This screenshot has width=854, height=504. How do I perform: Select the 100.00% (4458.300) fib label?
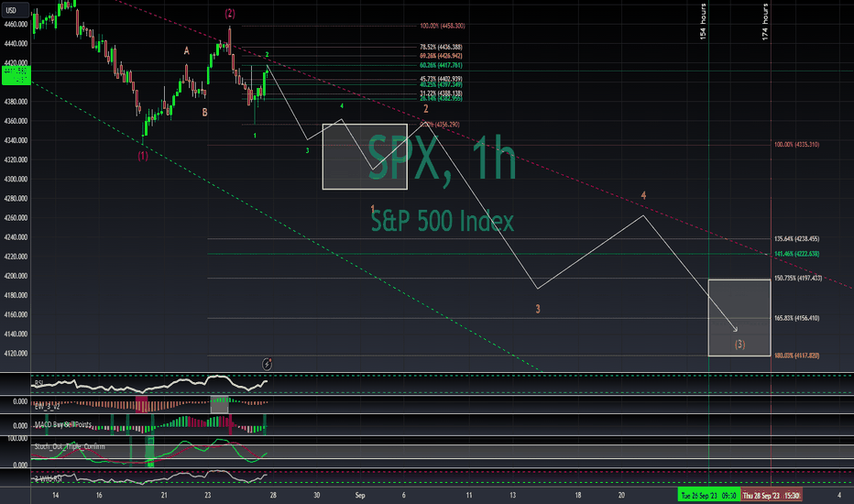(x=443, y=27)
